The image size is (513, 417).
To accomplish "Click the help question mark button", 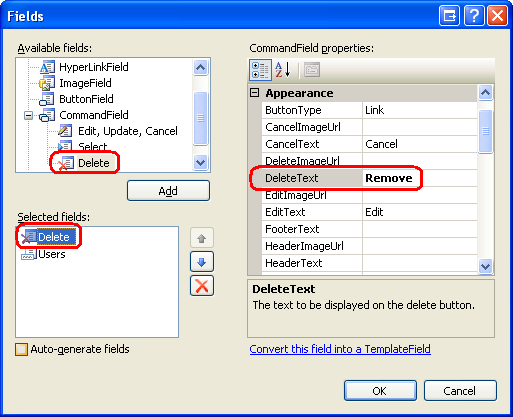I will pos(474,16).
